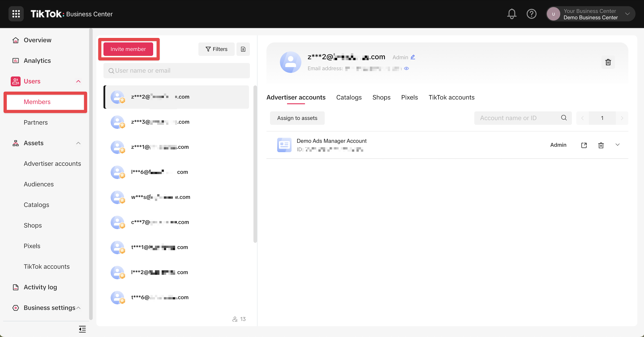Switch to the TikTok accounts tab
The width and height of the screenshot is (644, 337).
[x=451, y=97]
